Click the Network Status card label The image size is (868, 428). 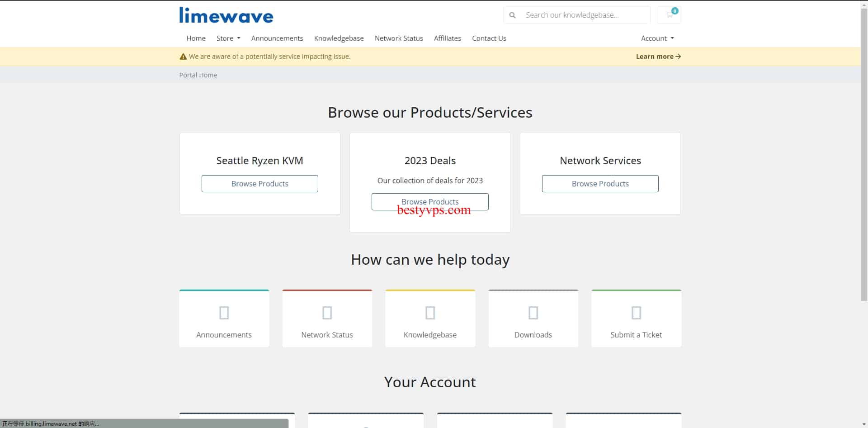(x=327, y=335)
